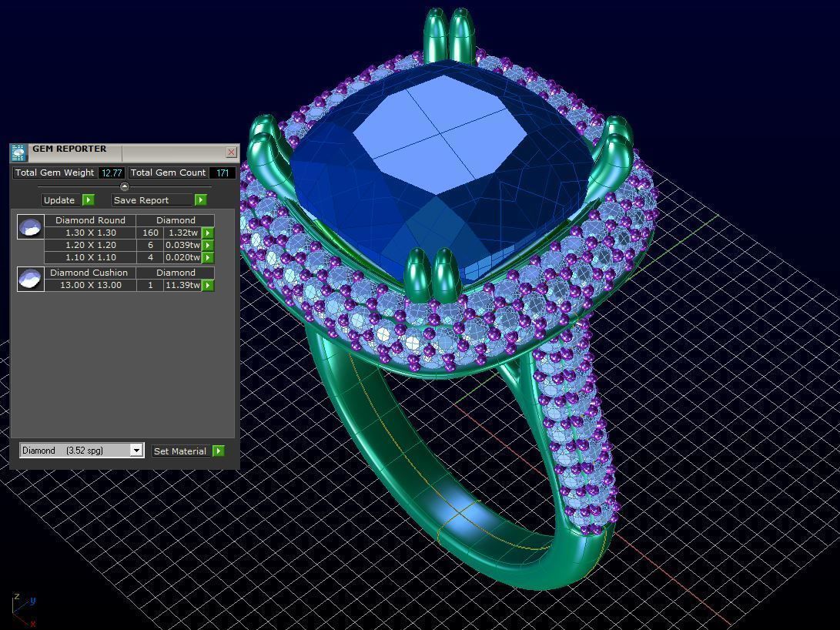This screenshot has height=630, width=840.
Task: Click the green arrow on the 0.039tw row
Action: coord(208,246)
